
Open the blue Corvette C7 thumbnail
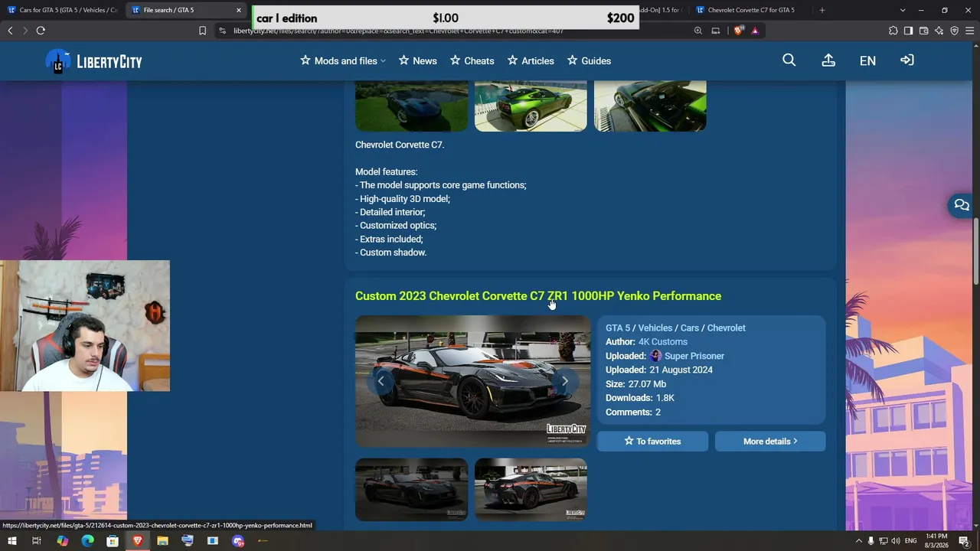(412, 106)
